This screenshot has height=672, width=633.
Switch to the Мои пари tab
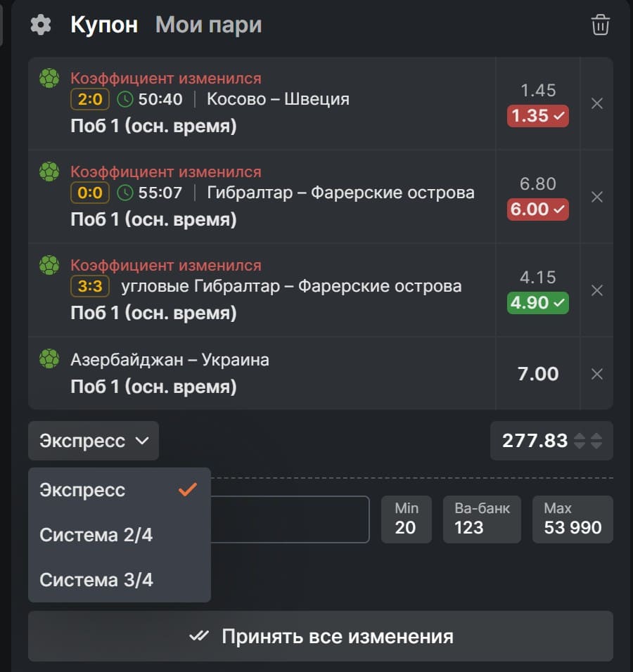[x=208, y=25]
